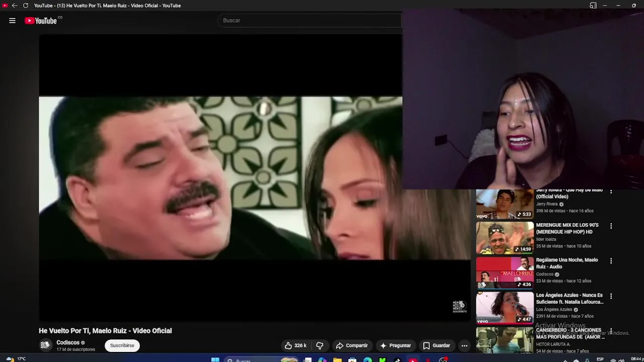Screen dimensions: 644x362
Task: Click the 'Los Ángeles Azules' channel name
Action: point(554,310)
